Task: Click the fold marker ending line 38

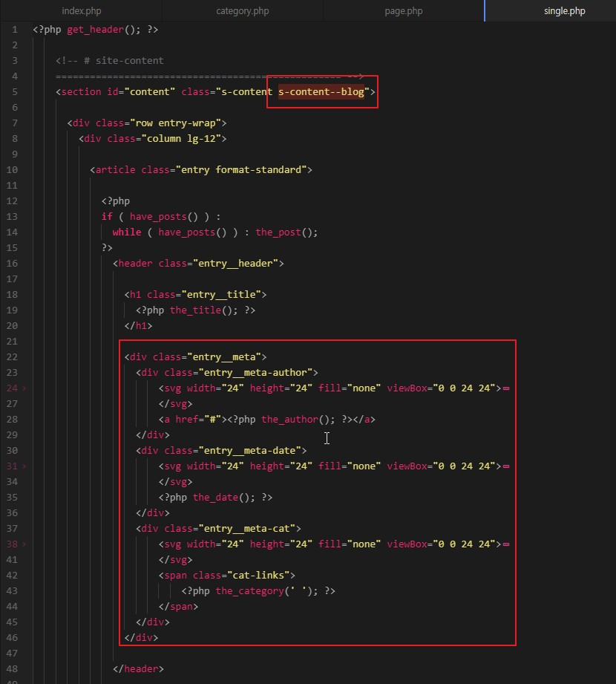Action: (x=506, y=544)
